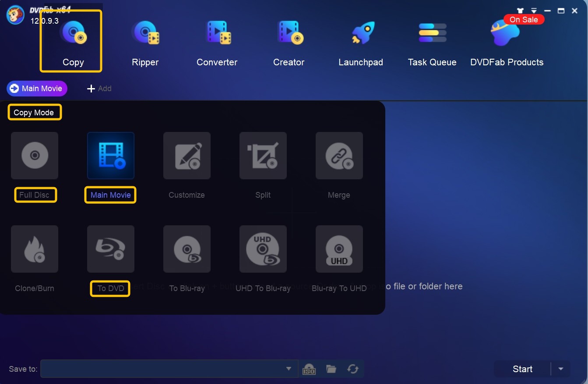The image size is (588, 384).
Task: Select Blu-ray To UHD mode icon
Action: click(x=339, y=249)
